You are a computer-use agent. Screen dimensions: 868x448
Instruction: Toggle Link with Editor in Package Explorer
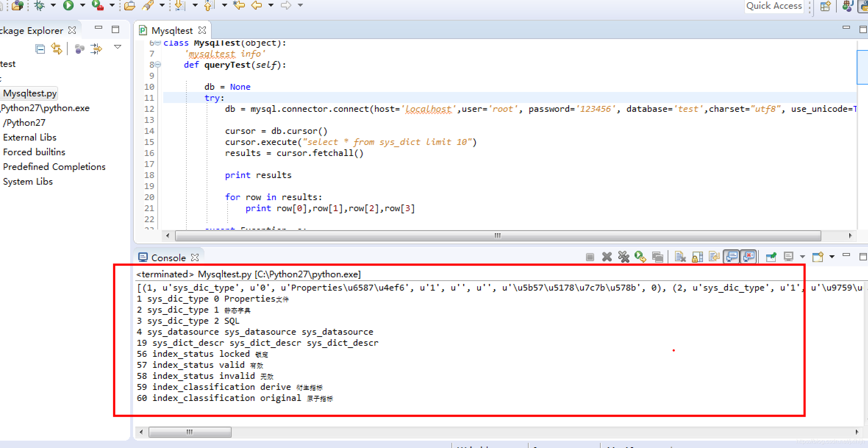click(56, 49)
